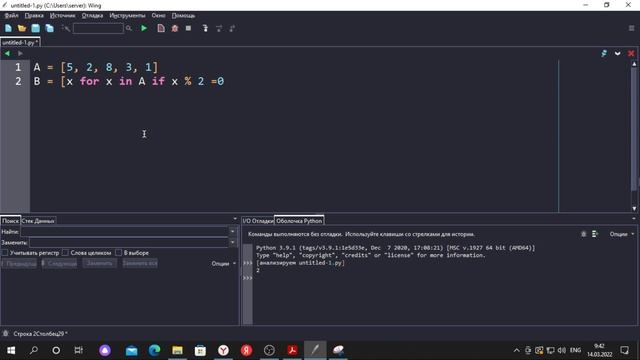This screenshot has width=640, height=360.
Task: Click the blue icon above the editor's right edge
Action: click(604, 53)
